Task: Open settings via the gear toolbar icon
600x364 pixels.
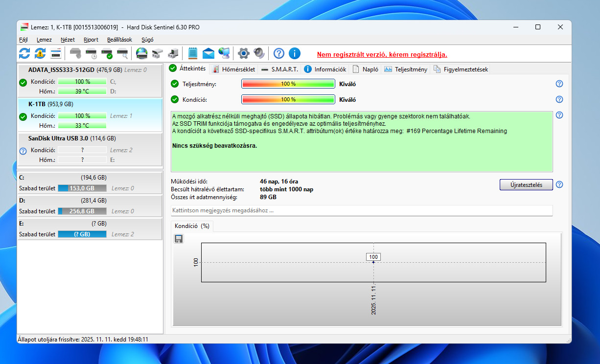Action: tap(243, 53)
